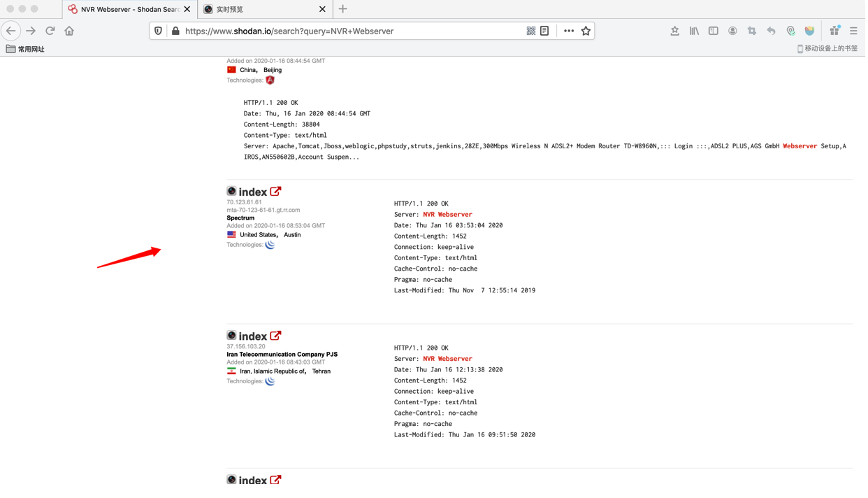Image resolution: width=868 pixels, height=498 pixels.
Task: Click the Beijing city link
Action: pos(273,70)
